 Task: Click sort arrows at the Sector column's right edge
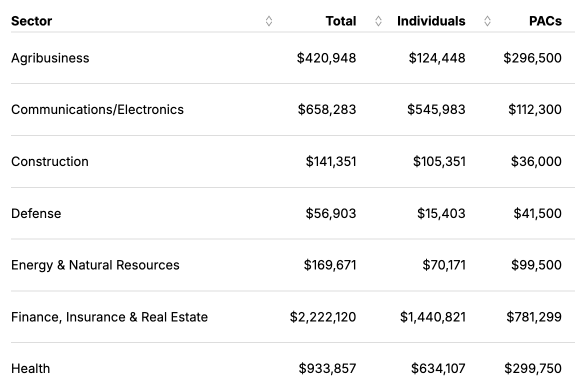coord(269,21)
